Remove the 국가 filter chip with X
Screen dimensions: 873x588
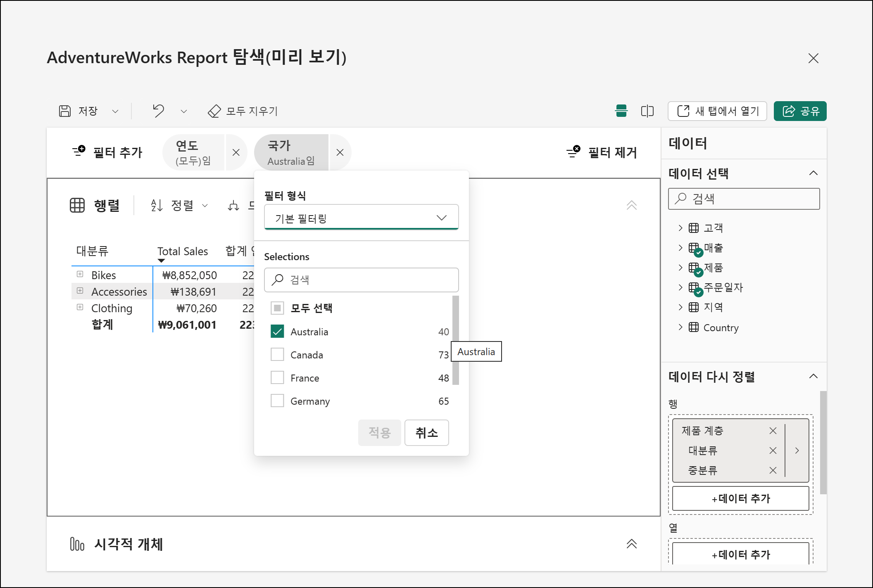pos(340,152)
